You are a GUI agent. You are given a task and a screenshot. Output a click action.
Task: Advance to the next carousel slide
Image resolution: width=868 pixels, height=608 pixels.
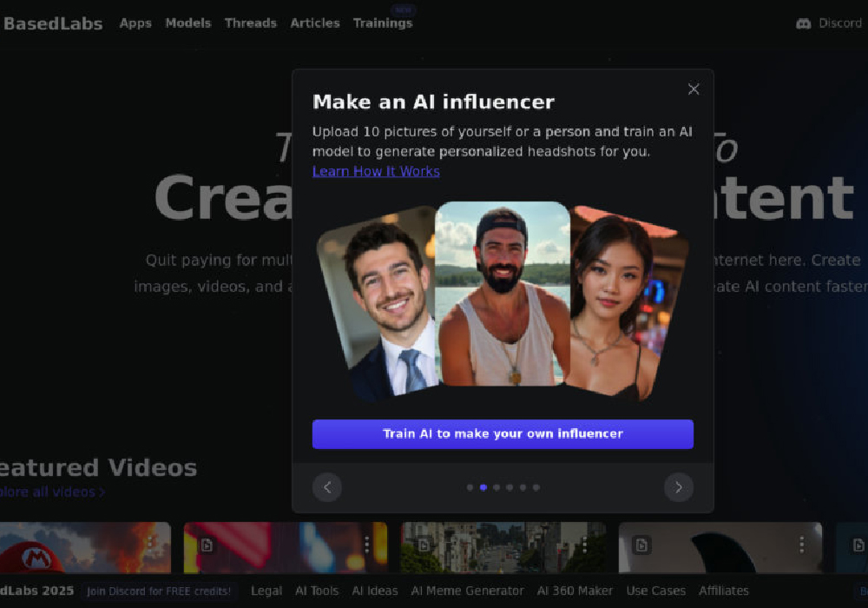pos(678,487)
